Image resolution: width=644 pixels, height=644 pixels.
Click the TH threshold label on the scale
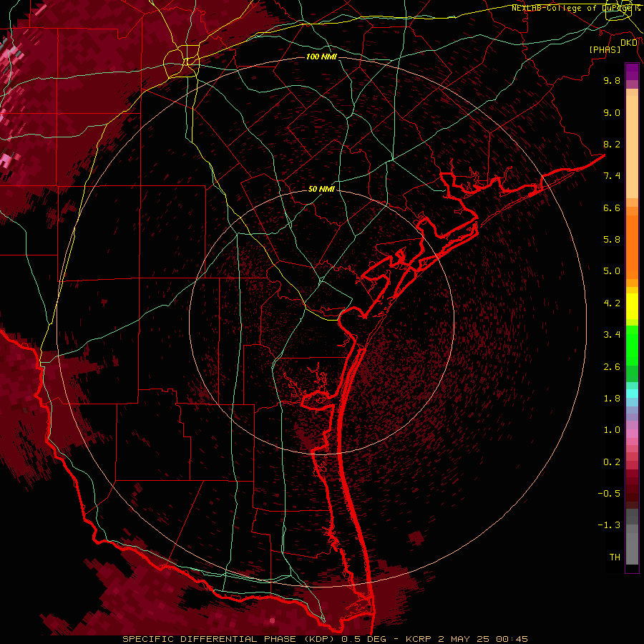615,557
